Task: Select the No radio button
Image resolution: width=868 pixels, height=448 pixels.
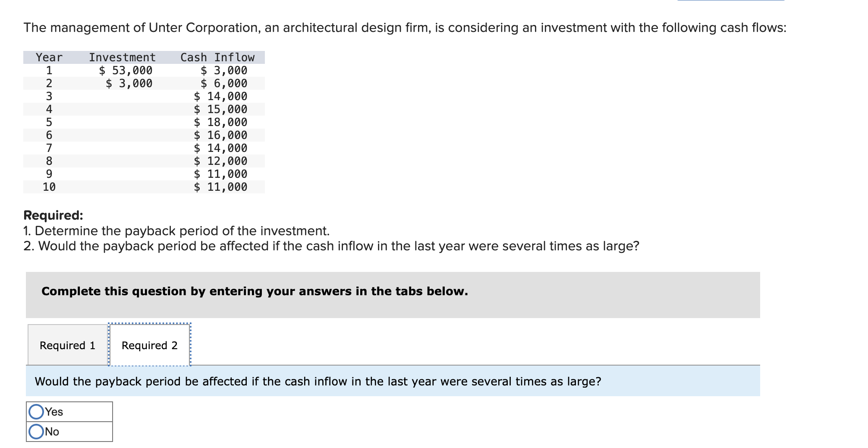Action: tap(37, 432)
